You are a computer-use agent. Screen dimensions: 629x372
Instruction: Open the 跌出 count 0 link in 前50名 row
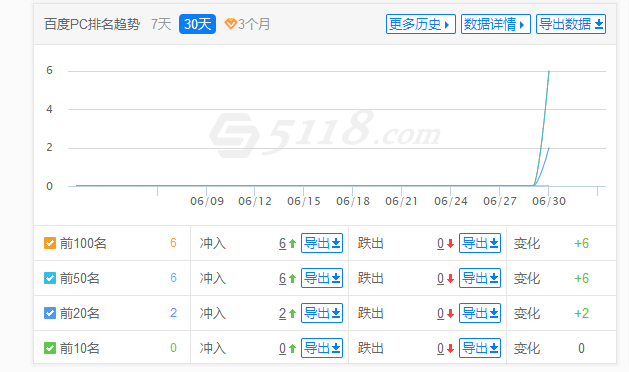(440, 278)
